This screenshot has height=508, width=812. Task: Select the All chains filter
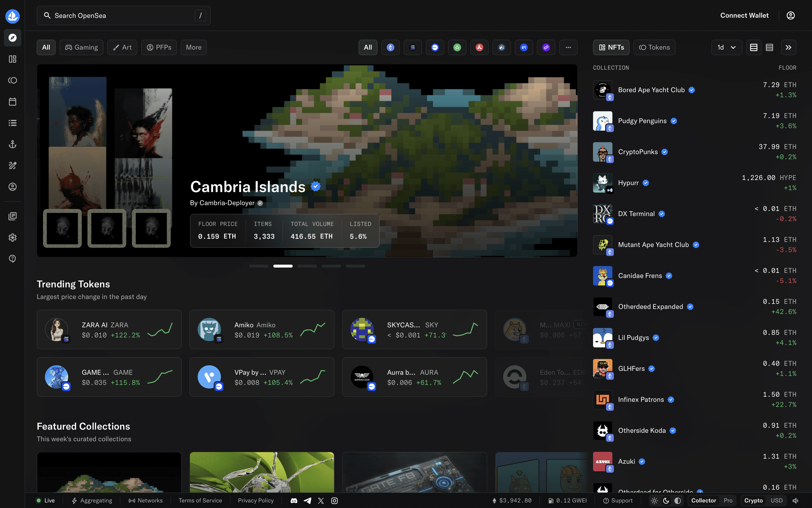coord(368,47)
